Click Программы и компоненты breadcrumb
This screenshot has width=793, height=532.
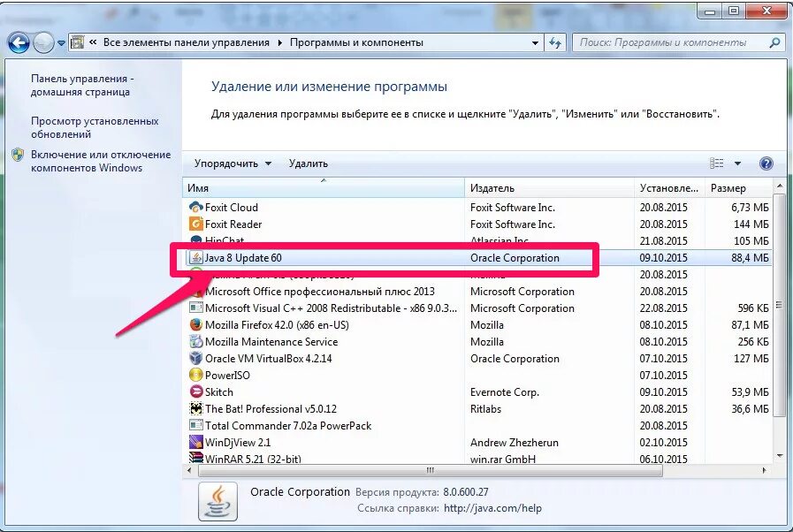356,42
